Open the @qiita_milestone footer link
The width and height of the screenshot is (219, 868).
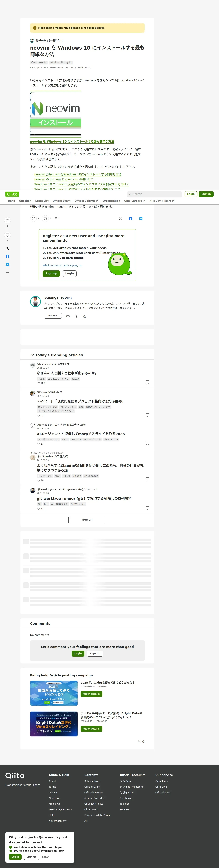pos(132,787)
